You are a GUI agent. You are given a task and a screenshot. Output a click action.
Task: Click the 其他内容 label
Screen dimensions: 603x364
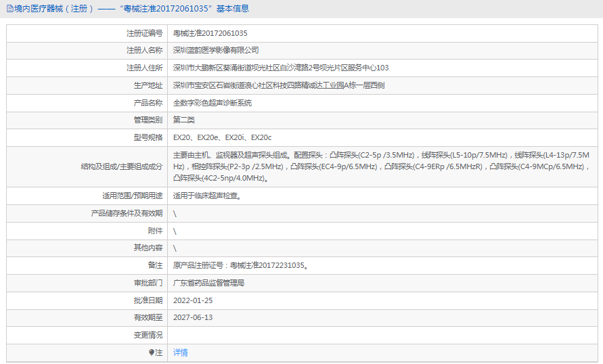tap(148, 248)
